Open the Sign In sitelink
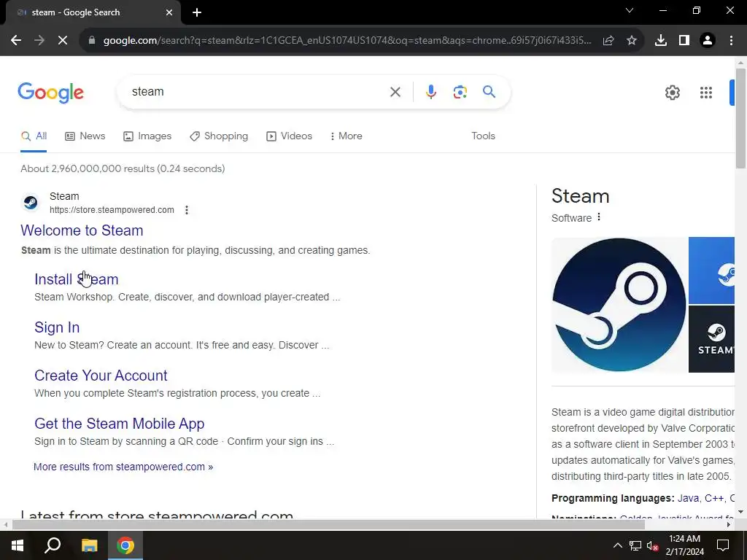The image size is (747, 560). click(x=57, y=327)
